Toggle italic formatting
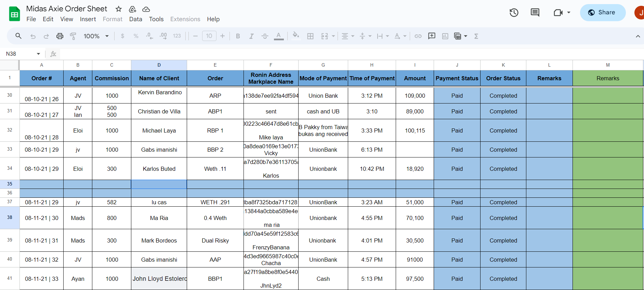This screenshot has height=290, width=644. coord(251,36)
